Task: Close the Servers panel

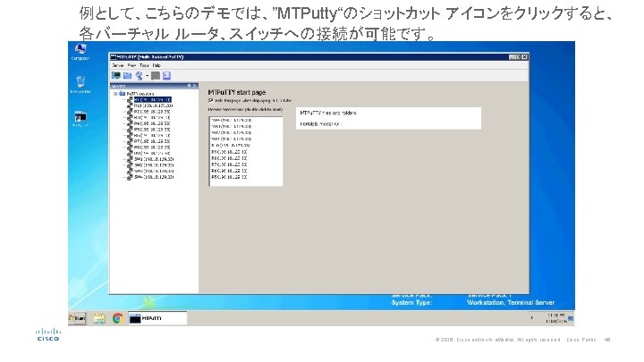Action: pos(195,86)
